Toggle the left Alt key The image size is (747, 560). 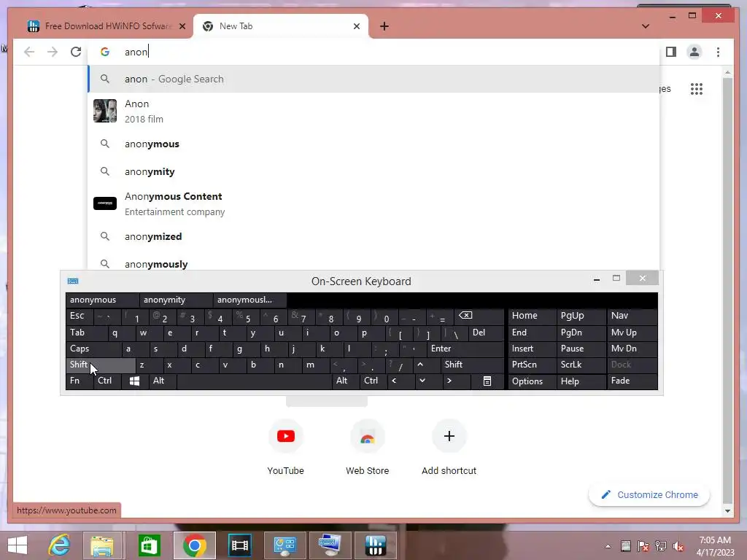coord(163,381)
